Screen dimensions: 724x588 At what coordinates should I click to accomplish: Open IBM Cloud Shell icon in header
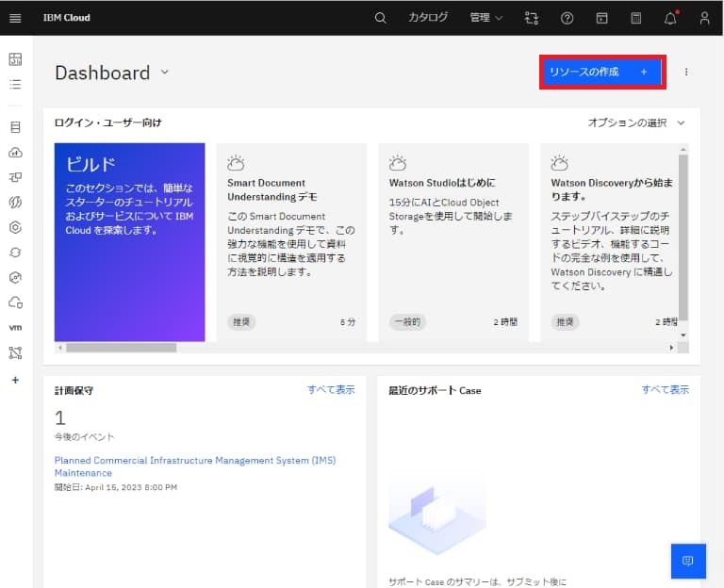coord(601,18)
